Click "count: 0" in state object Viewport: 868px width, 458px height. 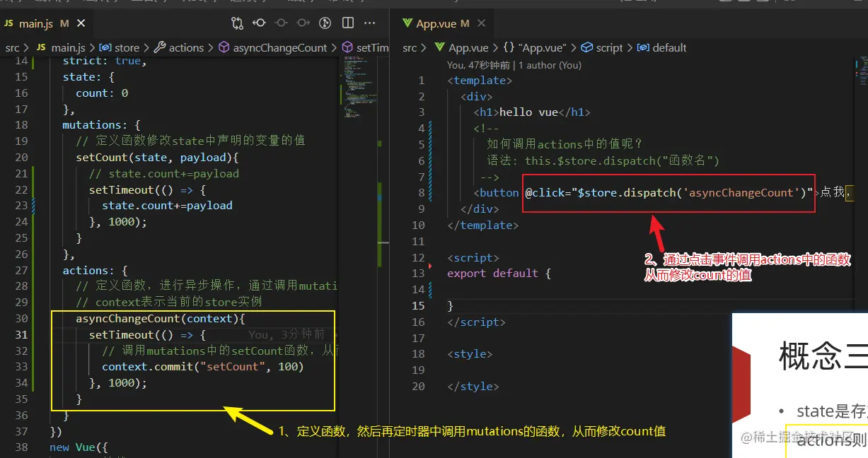click(x=102, y=93)
